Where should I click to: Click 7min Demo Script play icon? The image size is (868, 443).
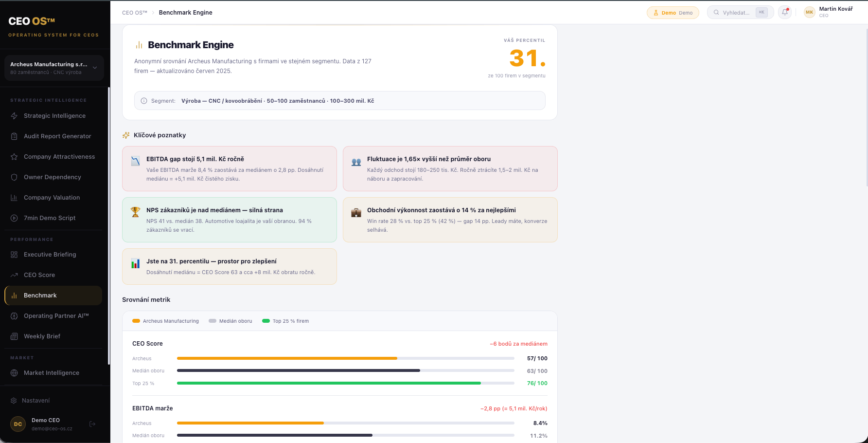[14, 218]
